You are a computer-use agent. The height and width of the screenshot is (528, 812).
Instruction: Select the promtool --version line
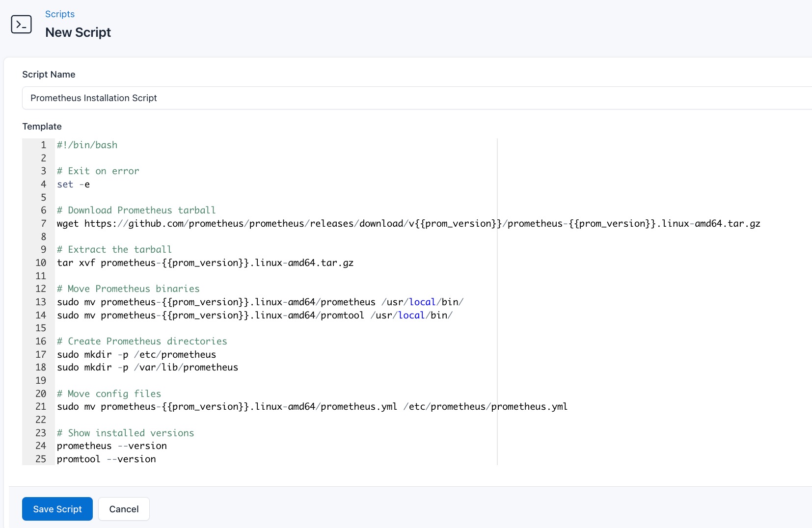[106, 459]
